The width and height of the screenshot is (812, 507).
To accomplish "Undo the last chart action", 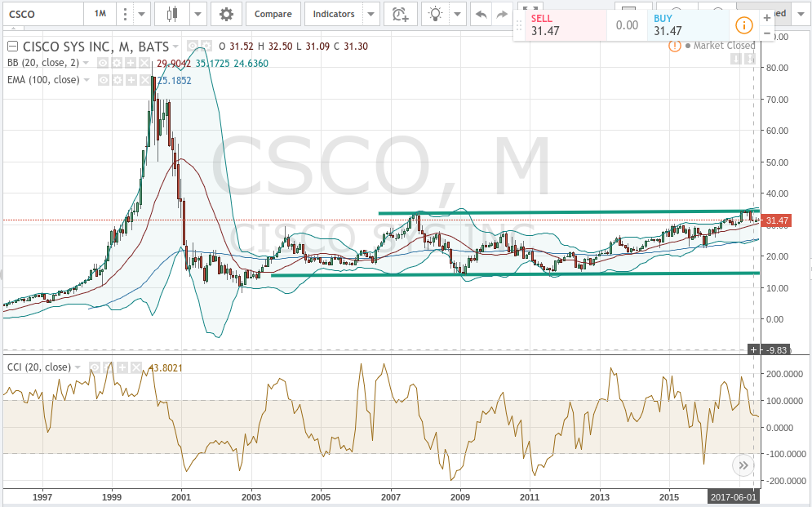I will [x=481, y=14].
